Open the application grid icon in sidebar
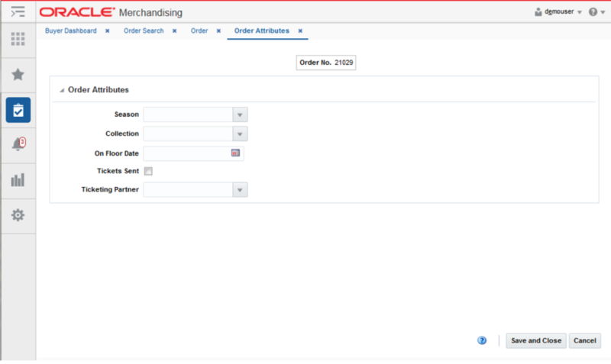 (x=18, y=39)
